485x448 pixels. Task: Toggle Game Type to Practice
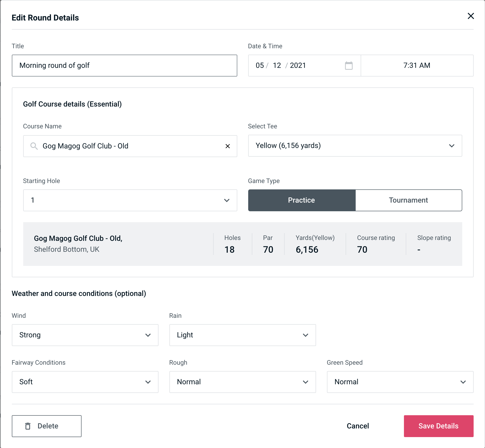tap(302, 200)
